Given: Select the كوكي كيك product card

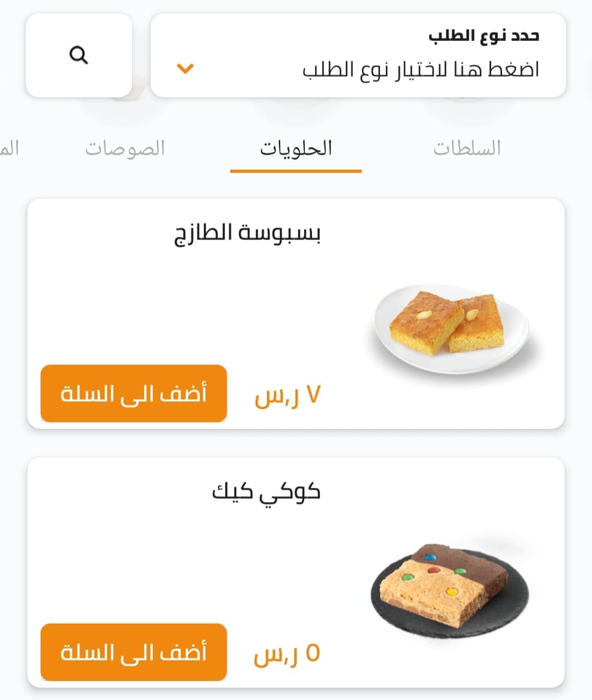Looking at the screenshot, I should coord(296,572).
